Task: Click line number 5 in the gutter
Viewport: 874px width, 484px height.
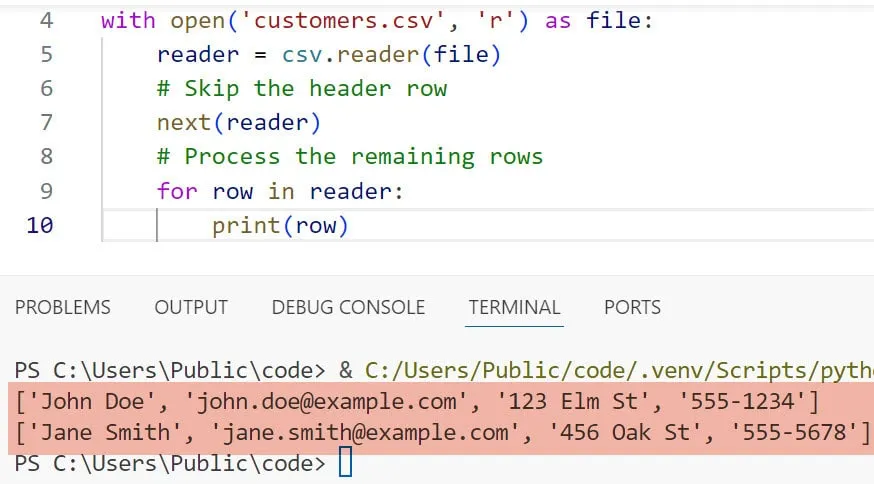Action: pos(47,54)
